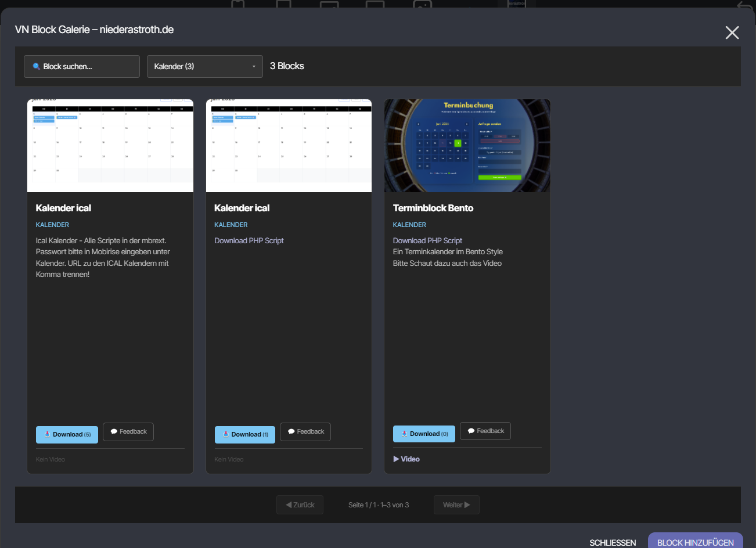Click Download PHP Script text in the second Kalender ical card

point(249,240)
